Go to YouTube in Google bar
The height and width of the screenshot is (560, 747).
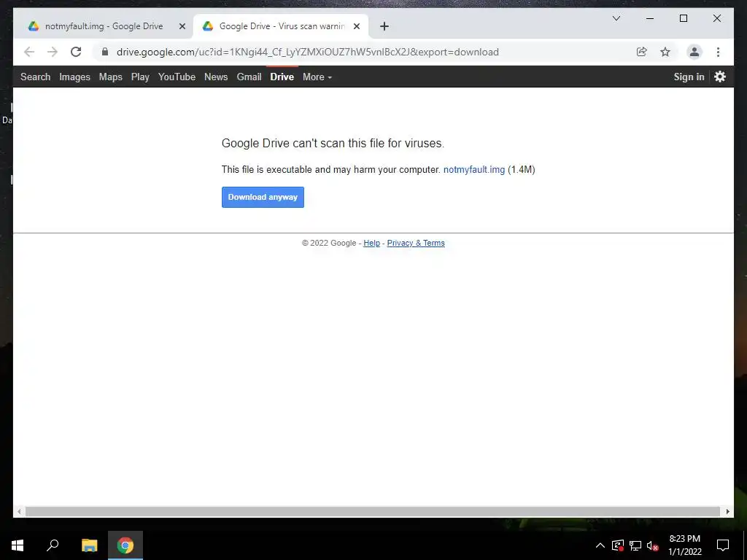pos(177,77)
